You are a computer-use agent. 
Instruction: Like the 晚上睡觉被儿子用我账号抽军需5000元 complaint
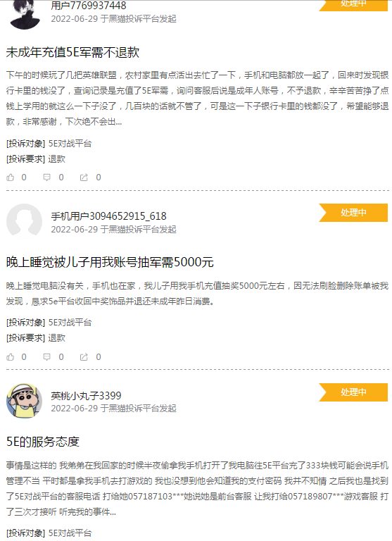(x=11, y=357)
